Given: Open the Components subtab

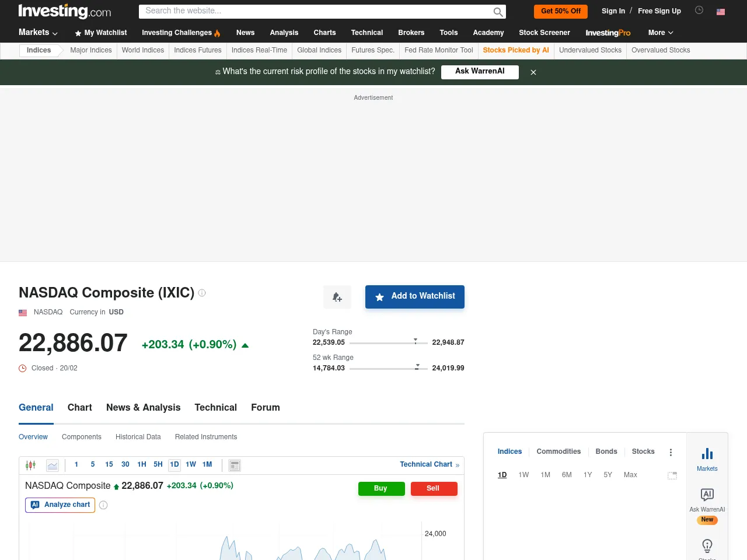Looking at the screenshot, I should pyautogui.click(x=81, y=437).
